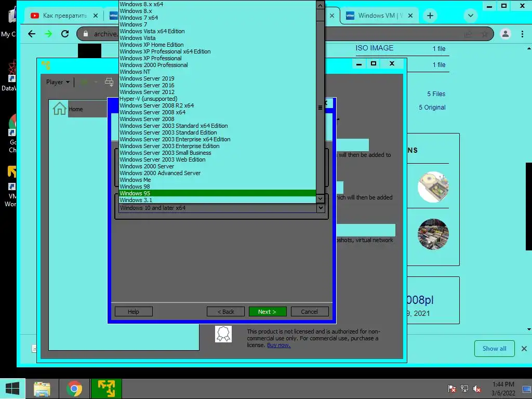Click the Action Center flag icon
The width and height of the screenshot is (532, 399).
(451, 389)
